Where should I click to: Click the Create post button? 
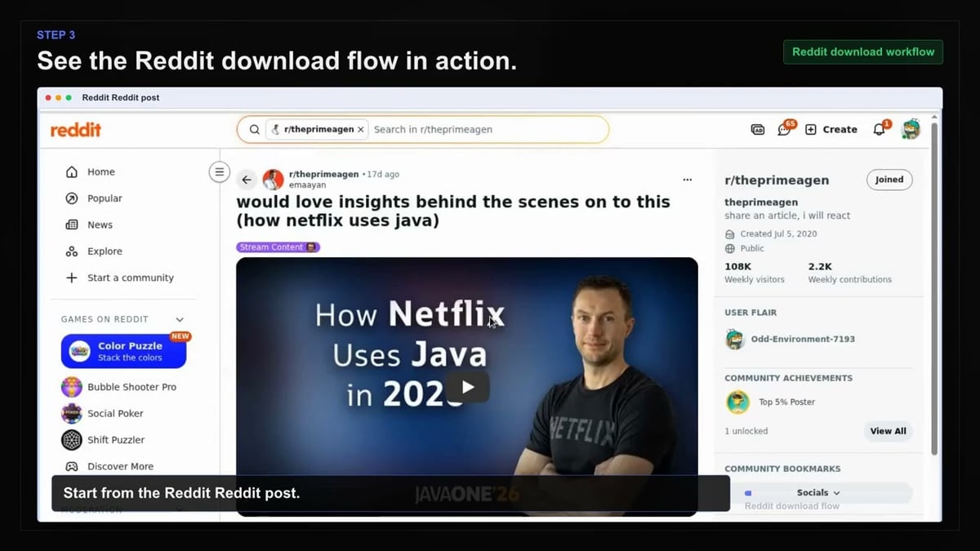click(x=831, y=129)
